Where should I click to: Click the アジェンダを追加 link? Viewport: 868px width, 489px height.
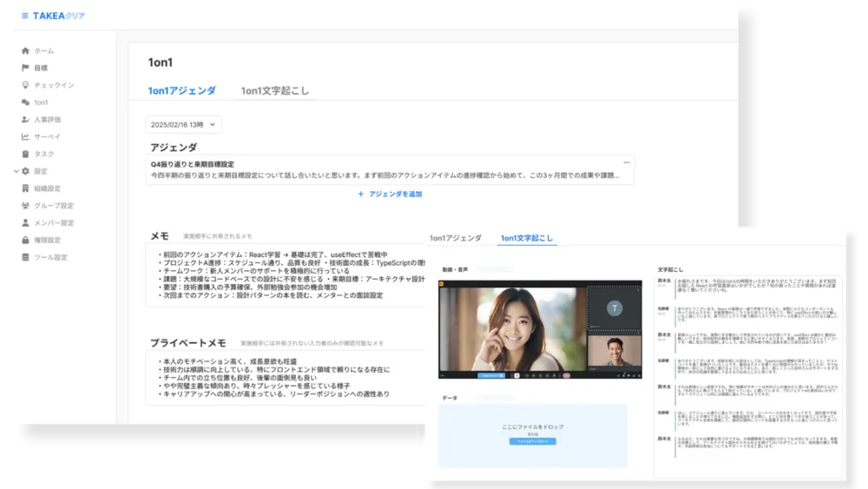[x=390, y=195]
